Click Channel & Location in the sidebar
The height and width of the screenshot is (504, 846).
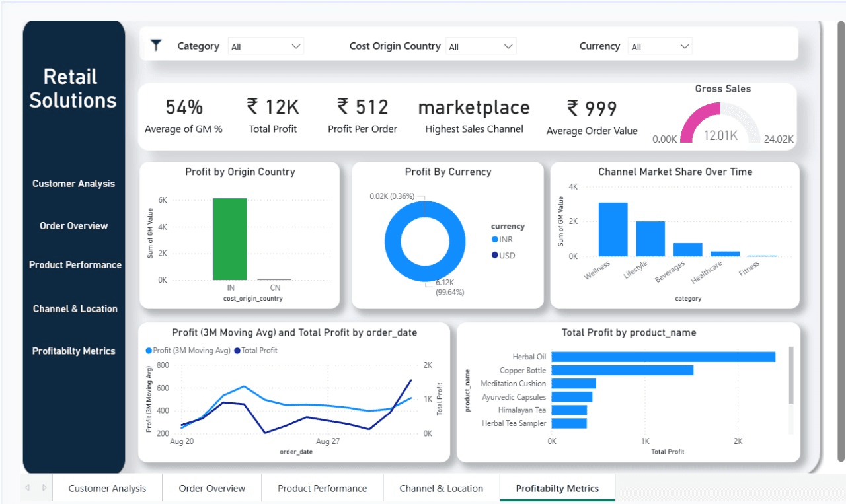74,308
